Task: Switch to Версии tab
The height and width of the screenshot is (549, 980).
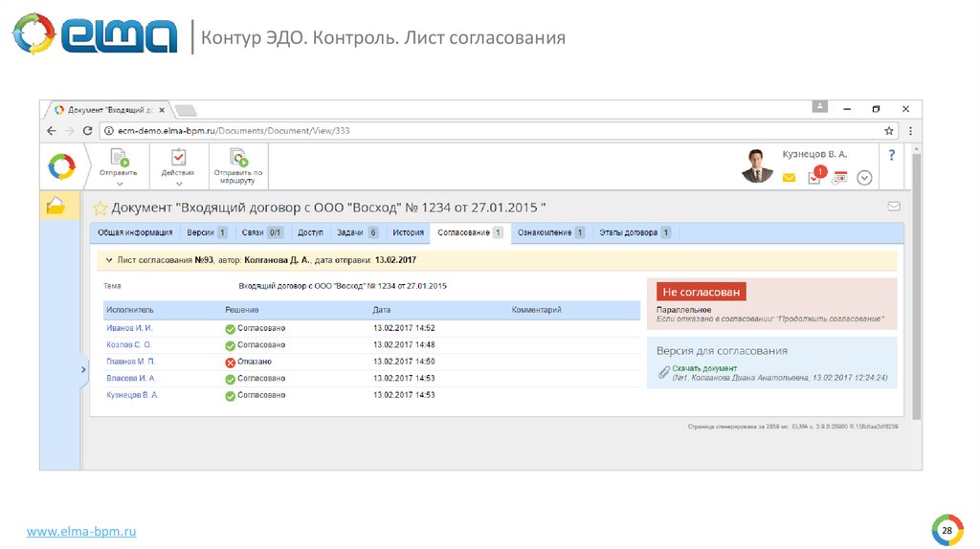Action: coord(207,232)
